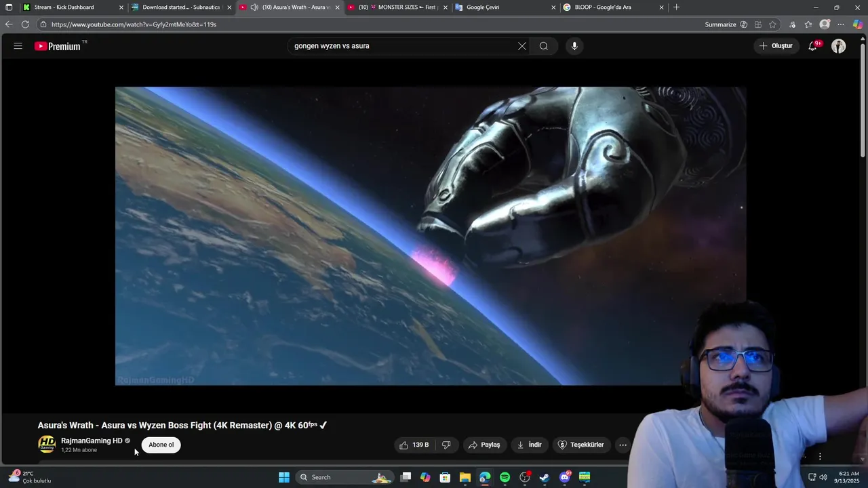Open YouTube notifications bell
Image resolution: width=868 pixels, height=488 pixels.
coord(813,46)
